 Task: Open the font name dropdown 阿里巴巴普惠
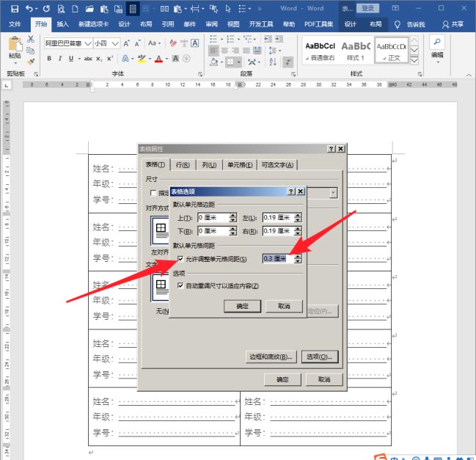click(87, 43)
